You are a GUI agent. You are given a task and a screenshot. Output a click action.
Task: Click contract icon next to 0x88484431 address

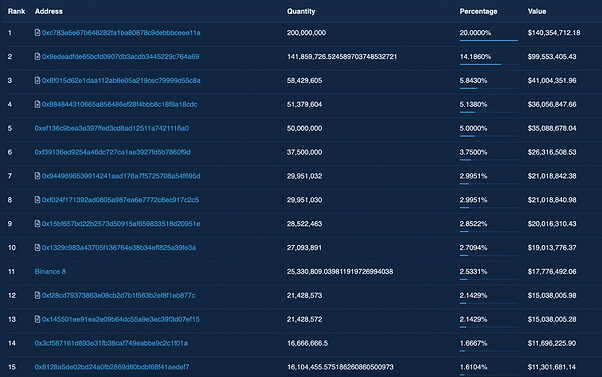pos(37,104)
